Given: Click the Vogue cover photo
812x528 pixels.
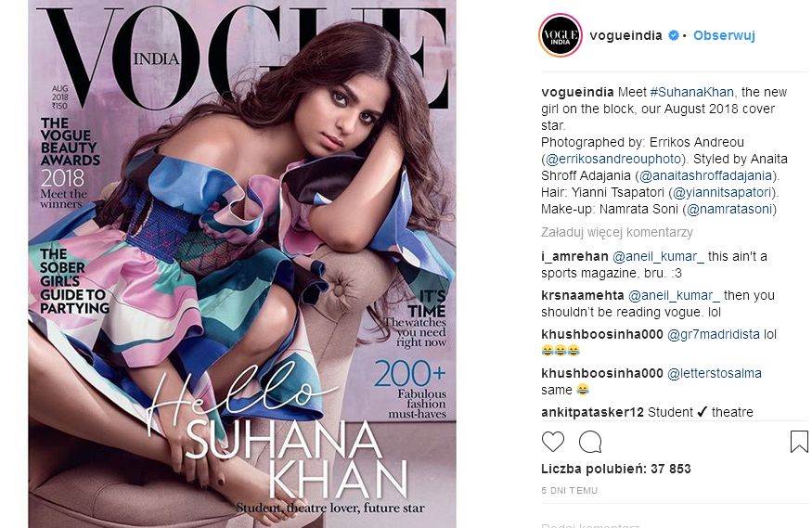Looking at the screenshot, I should (x=242, y=264).
